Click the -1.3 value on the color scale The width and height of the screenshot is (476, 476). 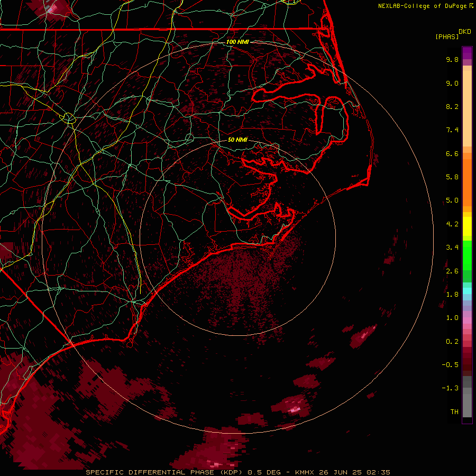coord(450,388)
